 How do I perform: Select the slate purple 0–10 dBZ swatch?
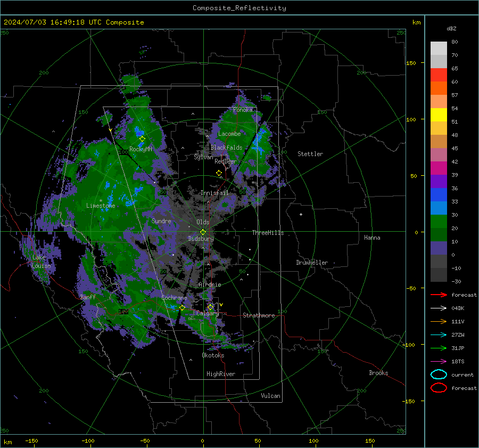439,248
